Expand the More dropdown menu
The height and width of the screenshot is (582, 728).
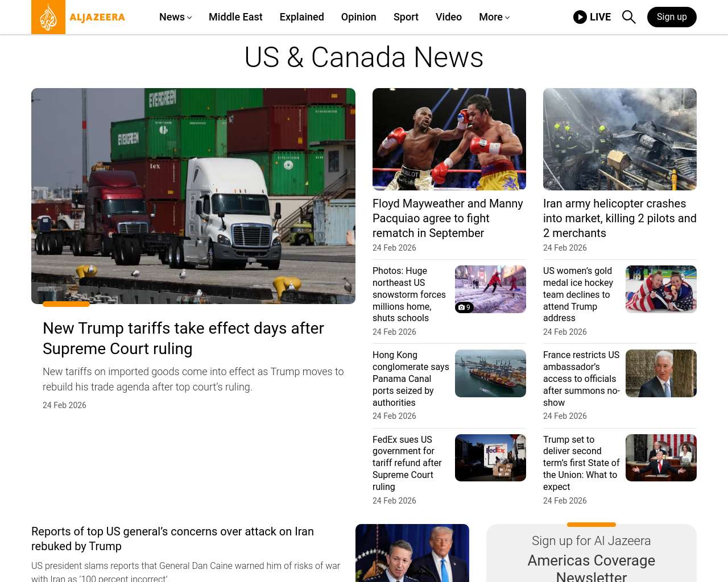coord(494,17)
